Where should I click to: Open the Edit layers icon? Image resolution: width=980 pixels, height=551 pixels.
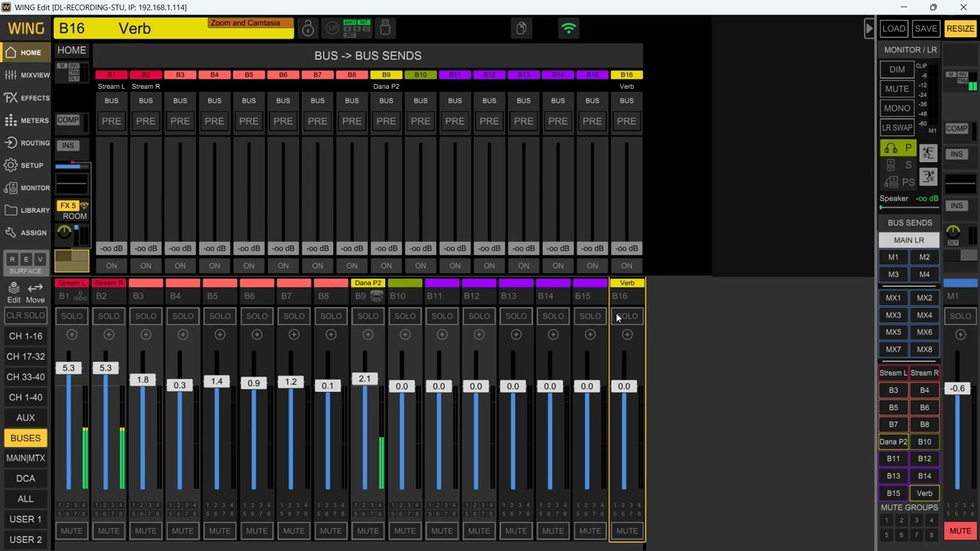point(14,292)
